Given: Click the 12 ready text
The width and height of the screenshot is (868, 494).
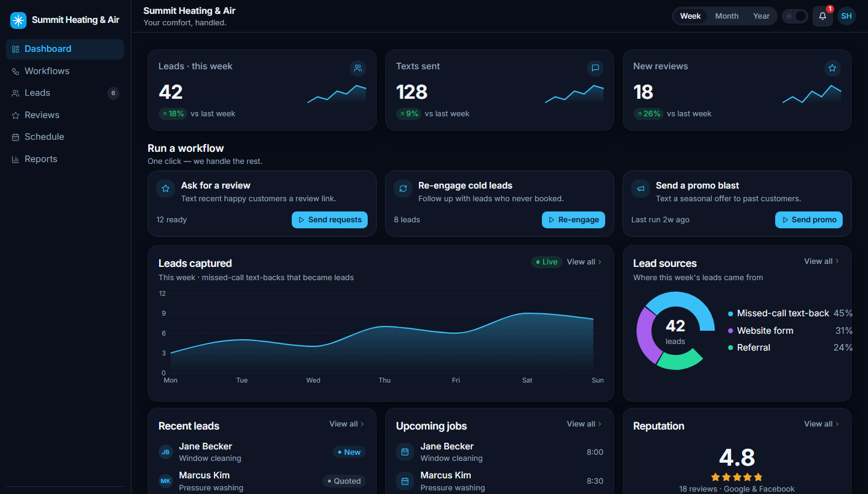Looking at the screenshot, I should click(x=172, y=220).
